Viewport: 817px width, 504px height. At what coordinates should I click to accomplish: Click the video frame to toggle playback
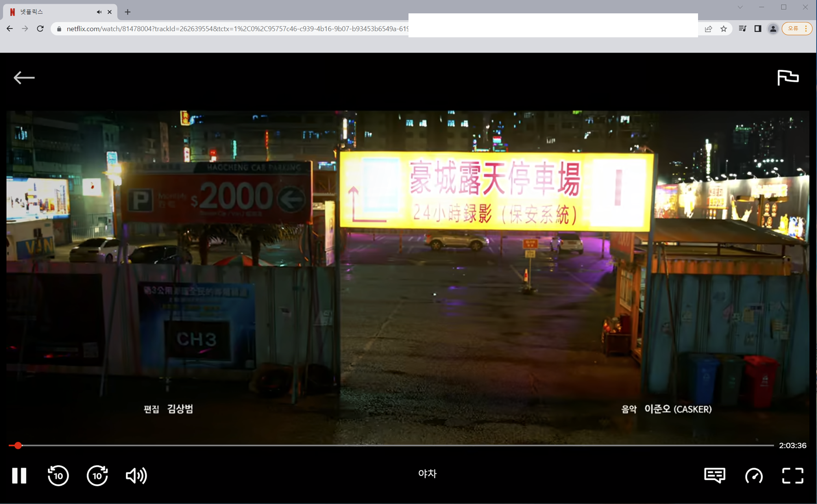click(x=408, y=276)
